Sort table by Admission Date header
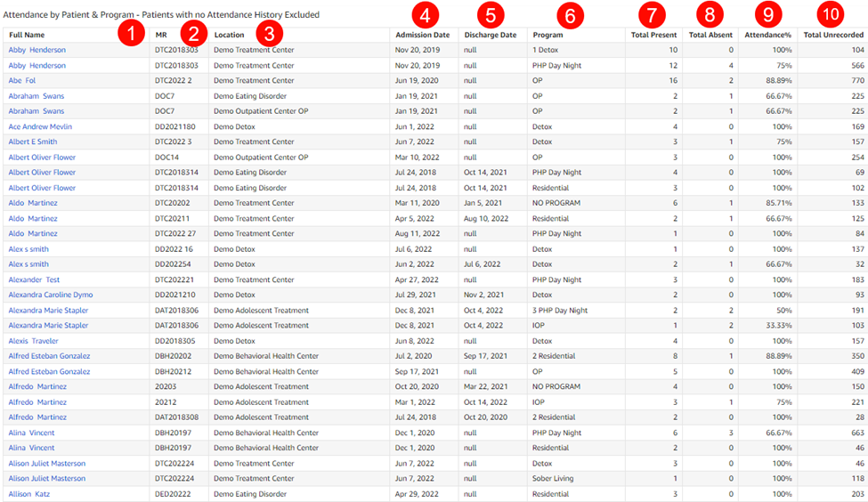 coord(422,35)
